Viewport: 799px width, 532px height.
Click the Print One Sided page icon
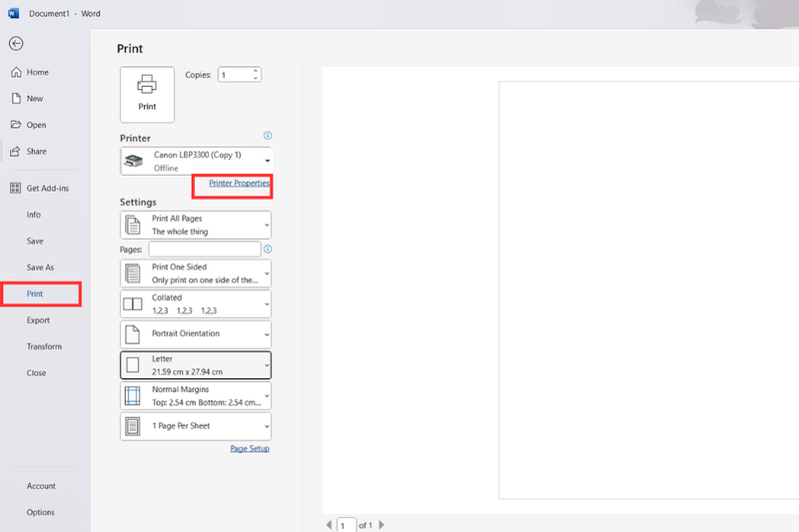133,273
